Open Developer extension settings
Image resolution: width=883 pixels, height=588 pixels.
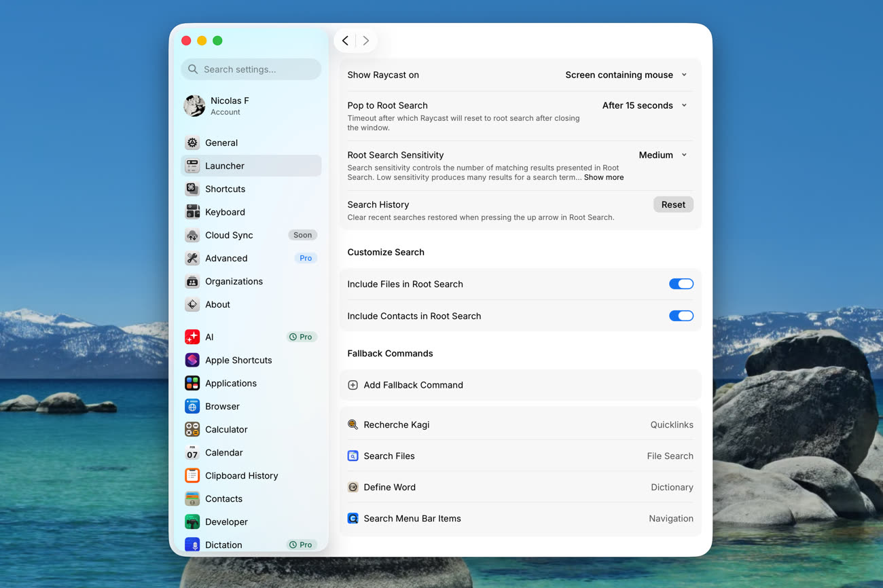point(251,521)
